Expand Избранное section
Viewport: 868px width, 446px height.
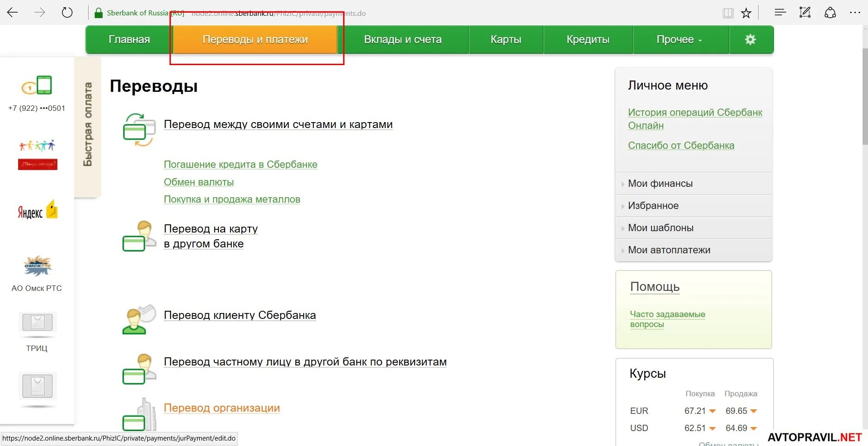(x=693, y=206)
